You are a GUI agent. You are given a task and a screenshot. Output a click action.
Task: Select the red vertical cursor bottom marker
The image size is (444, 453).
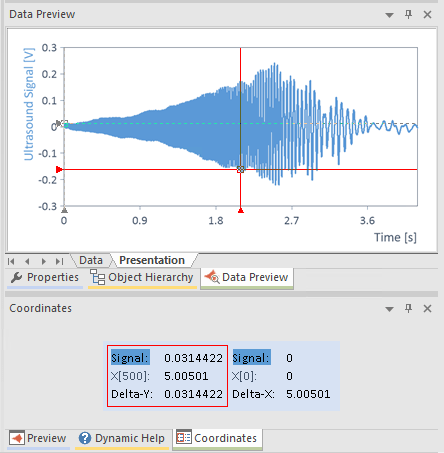coord(241,210)
